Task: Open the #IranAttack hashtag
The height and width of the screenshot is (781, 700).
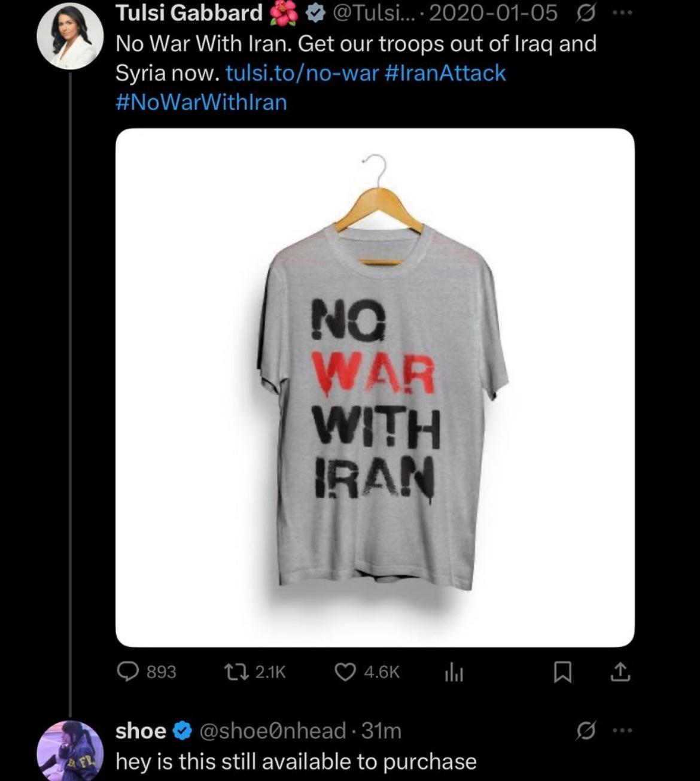Action: 446,73
